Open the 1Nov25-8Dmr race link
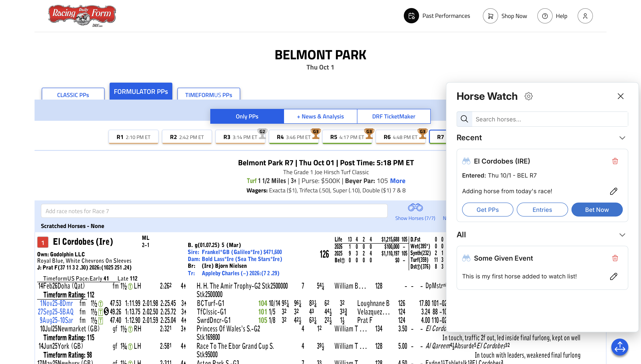 pos(56,303)
